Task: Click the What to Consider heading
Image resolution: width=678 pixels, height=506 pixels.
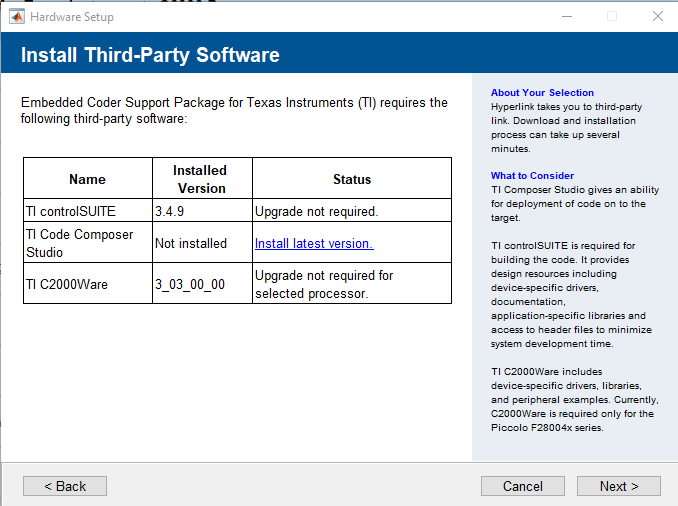Action: [532, 176]
